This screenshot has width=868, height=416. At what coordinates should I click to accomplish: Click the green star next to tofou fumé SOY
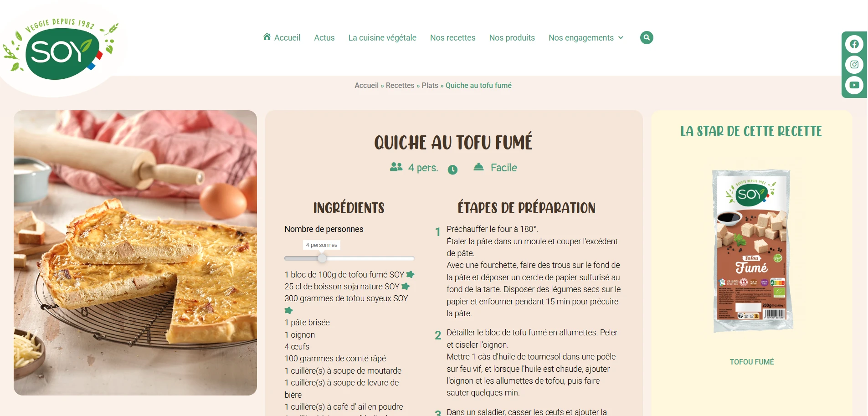pyautogui.click(x=410, y=274)
